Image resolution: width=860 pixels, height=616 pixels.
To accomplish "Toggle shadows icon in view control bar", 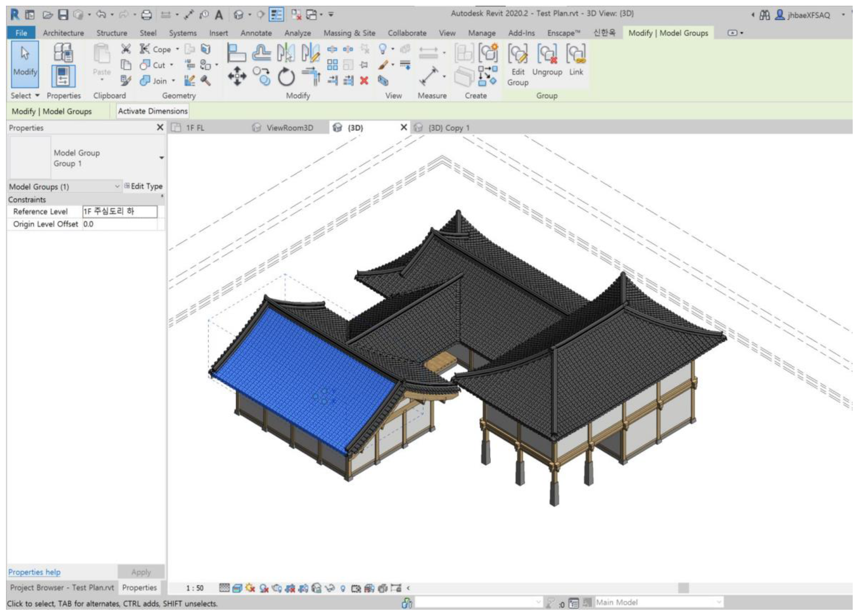I will coord(264,588).
